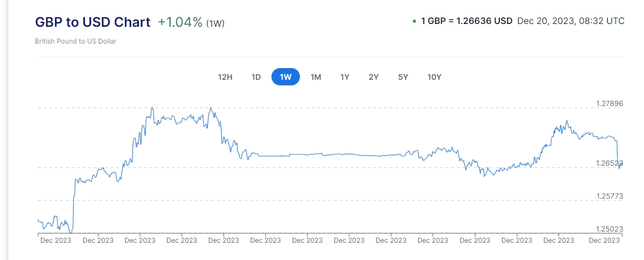Show the 10Y historical range
644x260 pixels.
[434, 77]
